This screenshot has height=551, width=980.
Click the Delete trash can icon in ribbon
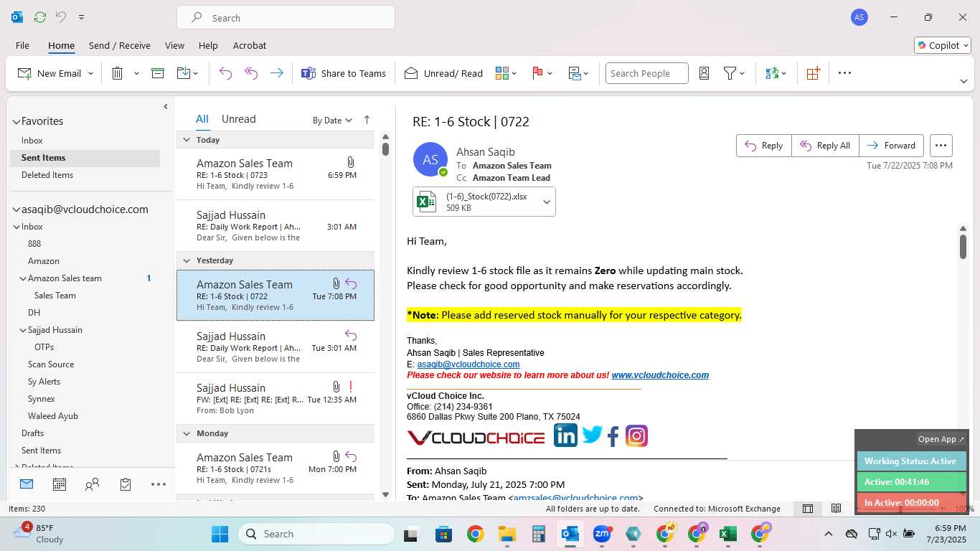pos(118,73)
